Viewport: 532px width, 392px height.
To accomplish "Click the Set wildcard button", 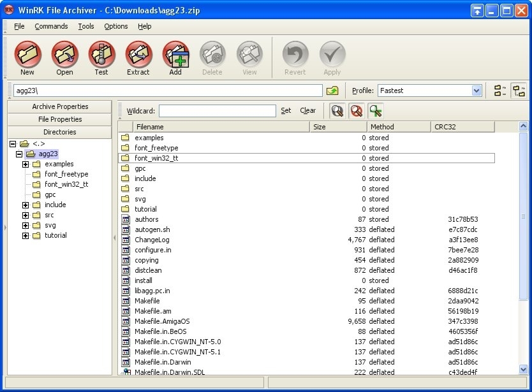I will pyautogui.click(x=286, y=110).
